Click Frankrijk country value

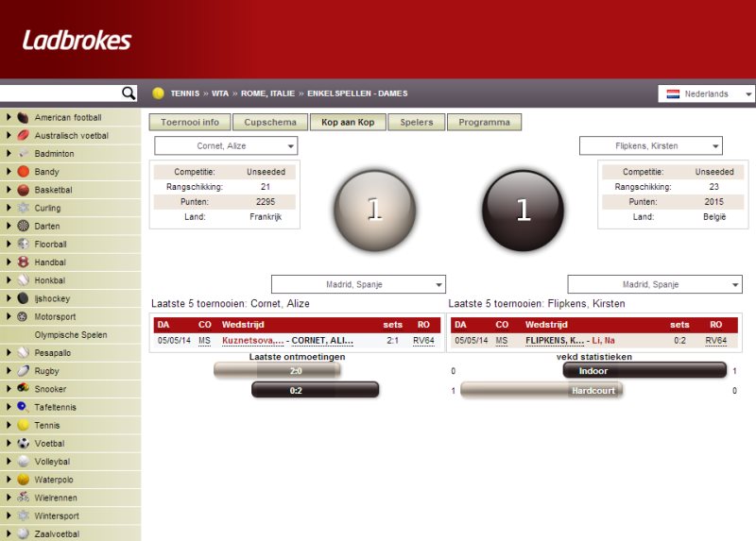tap(266, 217)
